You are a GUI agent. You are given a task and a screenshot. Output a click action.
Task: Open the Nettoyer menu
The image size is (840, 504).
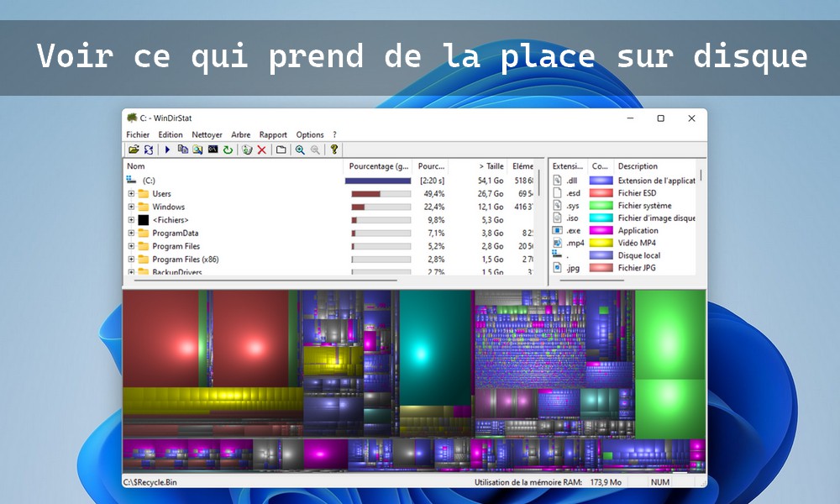[x=207, y=134]
